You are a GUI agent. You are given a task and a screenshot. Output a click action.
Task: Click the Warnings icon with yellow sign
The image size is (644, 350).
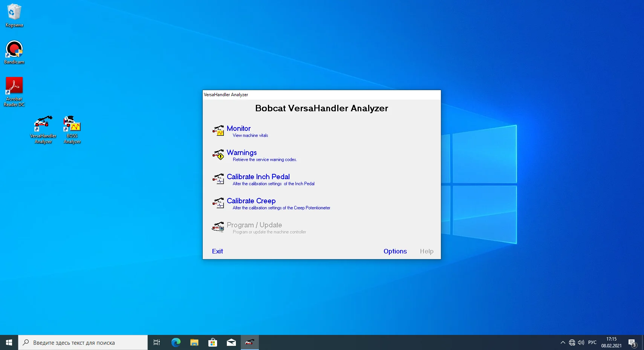(x=218, y=155)
